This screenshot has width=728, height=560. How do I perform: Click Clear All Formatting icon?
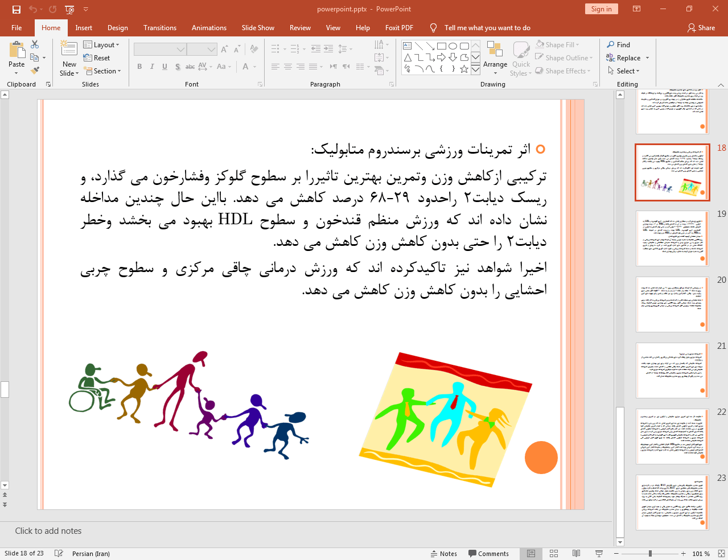254,50
